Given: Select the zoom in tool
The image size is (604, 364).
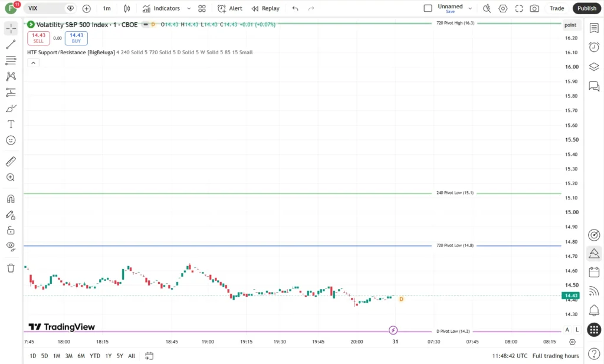Looking at the screenshot, I should click(x=11, y=177).
